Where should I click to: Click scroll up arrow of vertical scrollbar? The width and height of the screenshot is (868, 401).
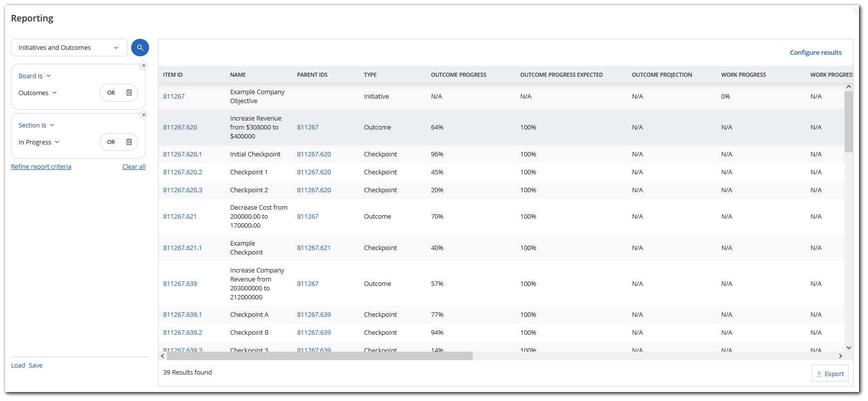coord(849,87)
